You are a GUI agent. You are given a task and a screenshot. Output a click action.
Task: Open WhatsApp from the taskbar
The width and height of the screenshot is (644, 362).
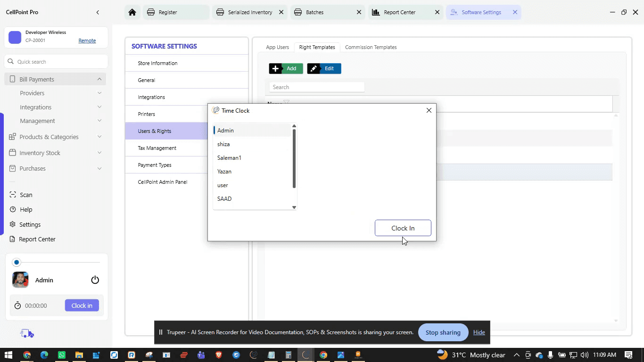pos(62,355)
